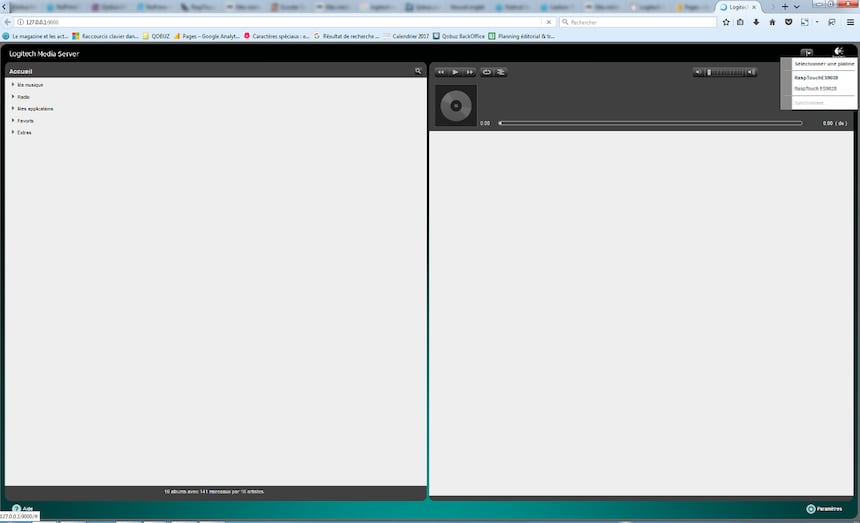The image size is (860, 523).
Task: Open the Qobuz BackOffice bookmark
Action: coord(459,36)
